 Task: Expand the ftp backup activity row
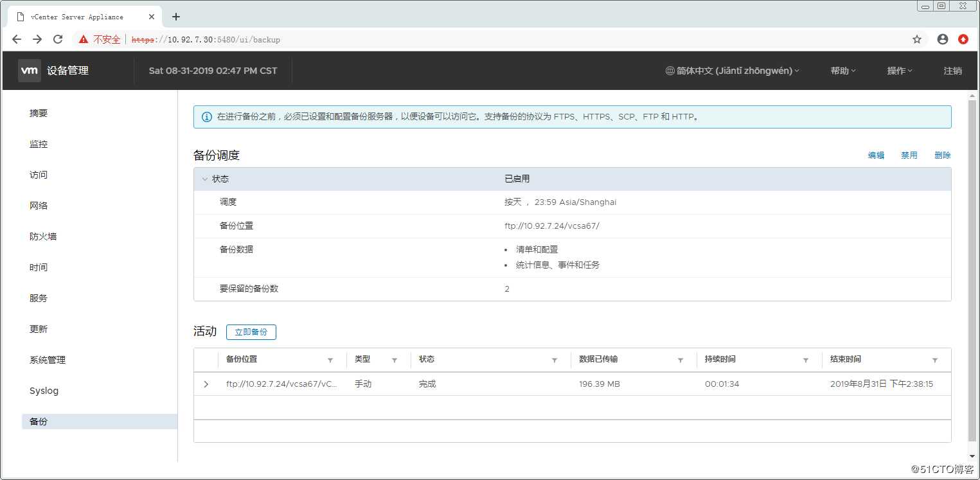[x=206, y=384]
